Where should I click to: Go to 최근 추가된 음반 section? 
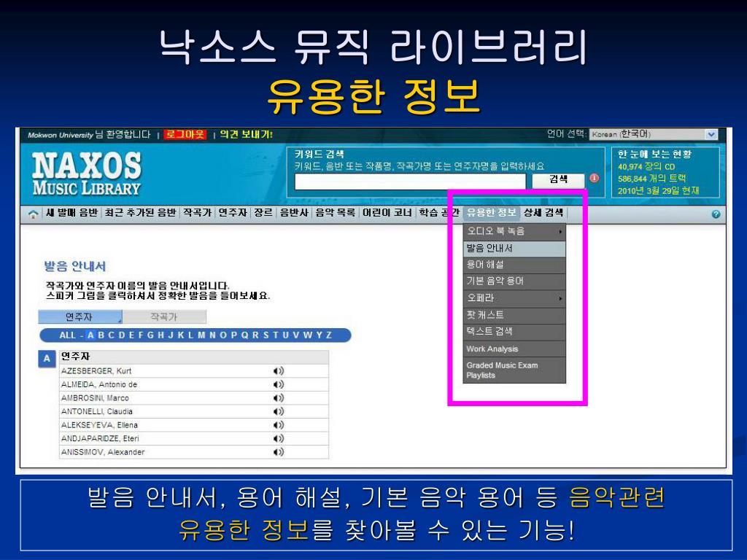141,213
